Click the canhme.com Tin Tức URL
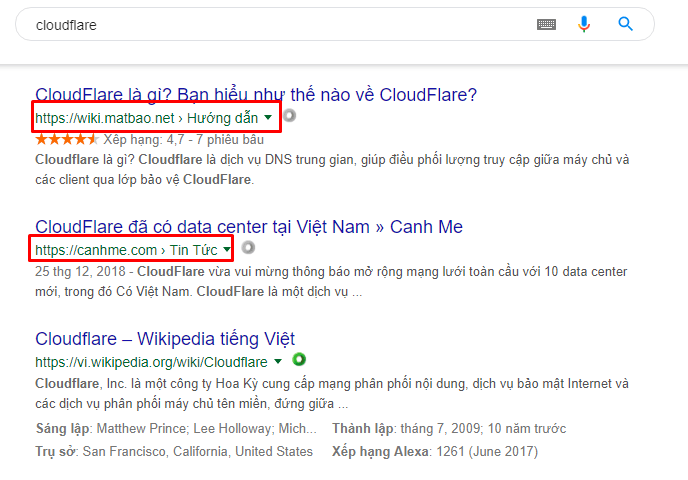The width and height of the screenshot is (688, 480). pos(126,250)
